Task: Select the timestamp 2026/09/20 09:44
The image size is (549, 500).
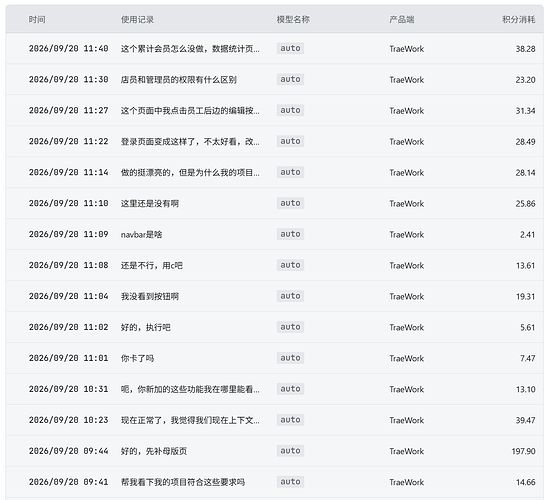Action: click(68, 451)
